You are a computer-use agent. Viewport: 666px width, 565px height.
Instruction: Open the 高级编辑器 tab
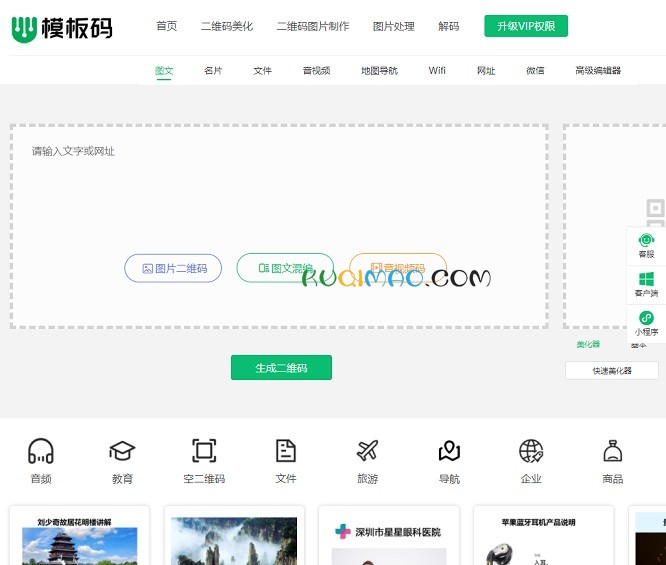pos(598,71)
